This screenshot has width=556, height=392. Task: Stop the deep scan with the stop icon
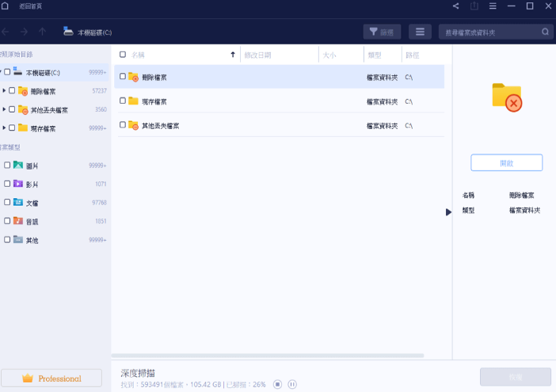(x=278, y=384)
